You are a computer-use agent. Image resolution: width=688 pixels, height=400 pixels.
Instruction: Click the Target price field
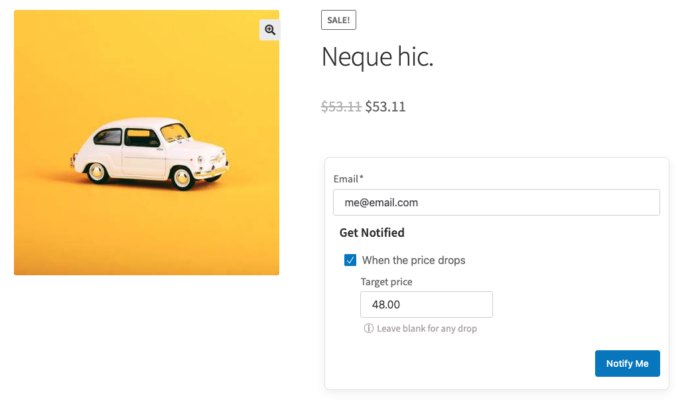click(x=426, y=304)
